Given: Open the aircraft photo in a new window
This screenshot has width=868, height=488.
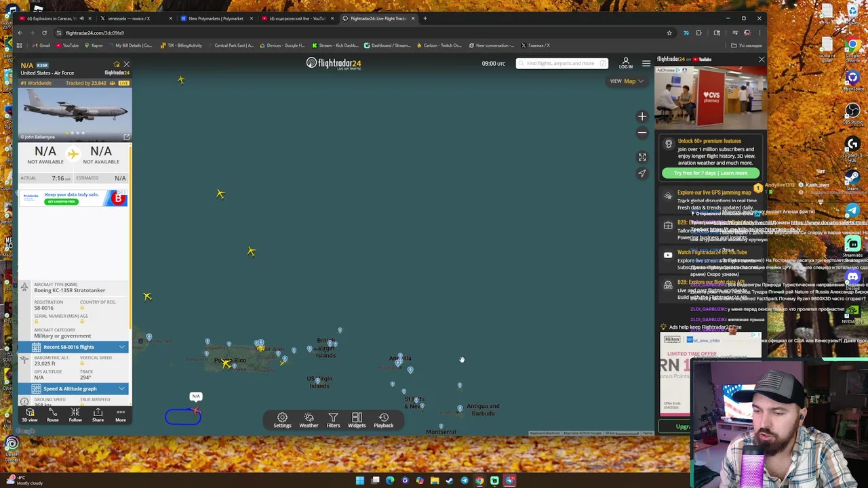Looking at the screenshot, I should (126, 137).
